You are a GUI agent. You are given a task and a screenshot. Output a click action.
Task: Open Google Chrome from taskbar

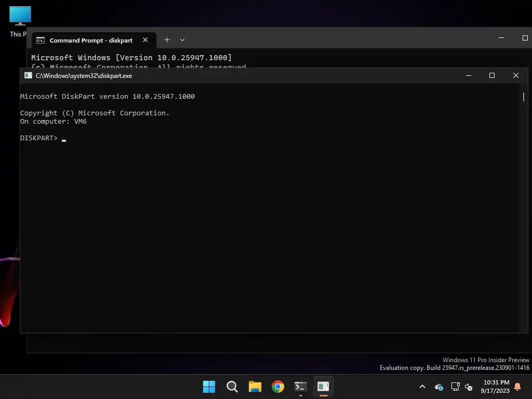[278, 387]
